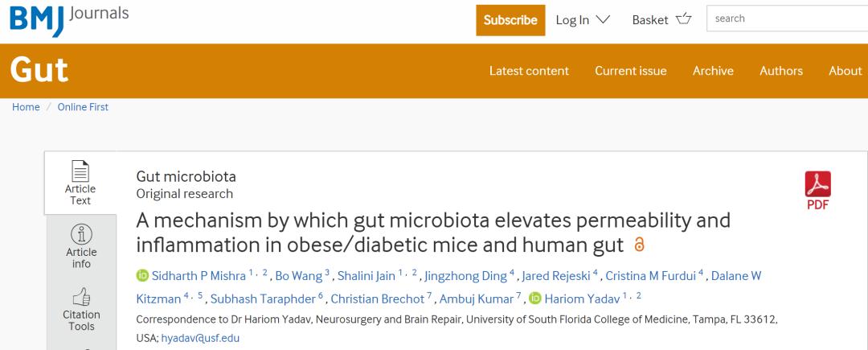
Task: Open the Latest content menu
Action: (529, 71)
